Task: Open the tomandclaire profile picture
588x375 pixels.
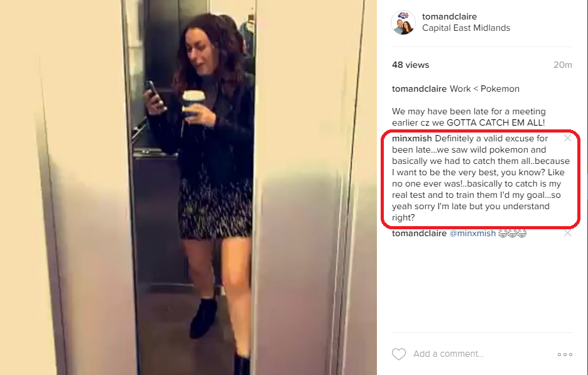Action: point(403,23)
